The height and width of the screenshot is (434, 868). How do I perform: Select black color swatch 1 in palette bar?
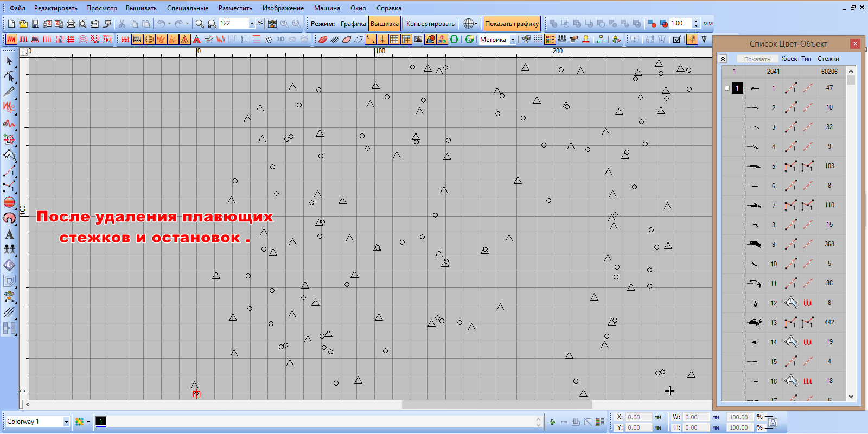click(x=101, y=421)
